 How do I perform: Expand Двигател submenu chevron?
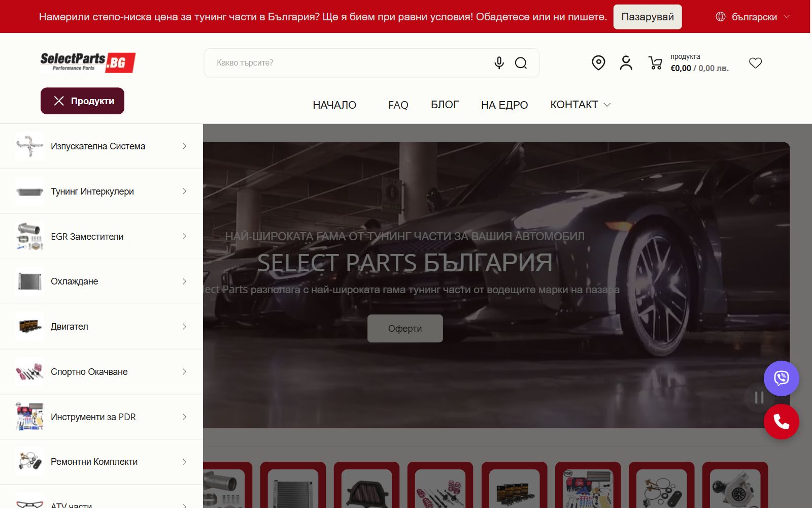tap(184, 327)
